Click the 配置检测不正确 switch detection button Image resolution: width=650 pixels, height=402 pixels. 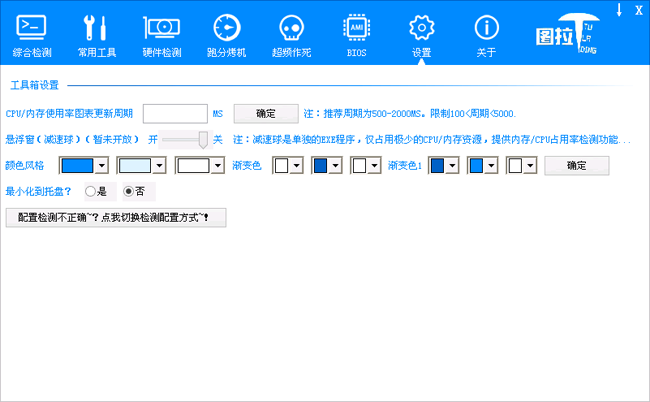[x=116, y=218]
